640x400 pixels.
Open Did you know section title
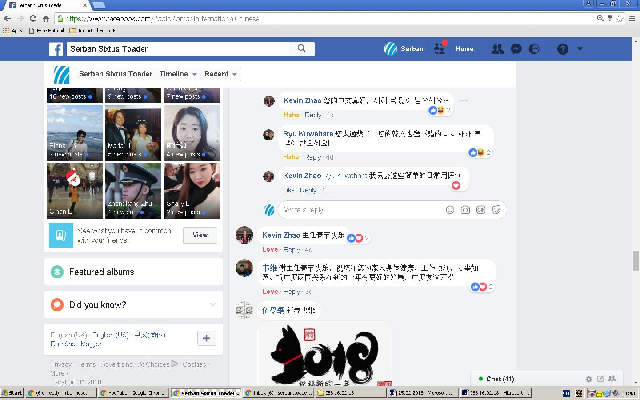pyautogui.click(x=98, y=305)
